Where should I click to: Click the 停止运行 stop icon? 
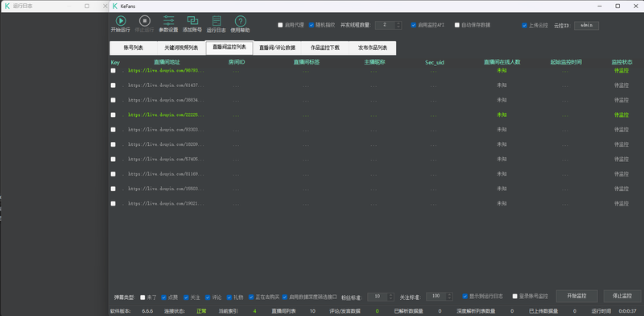(x=145, y=21)
